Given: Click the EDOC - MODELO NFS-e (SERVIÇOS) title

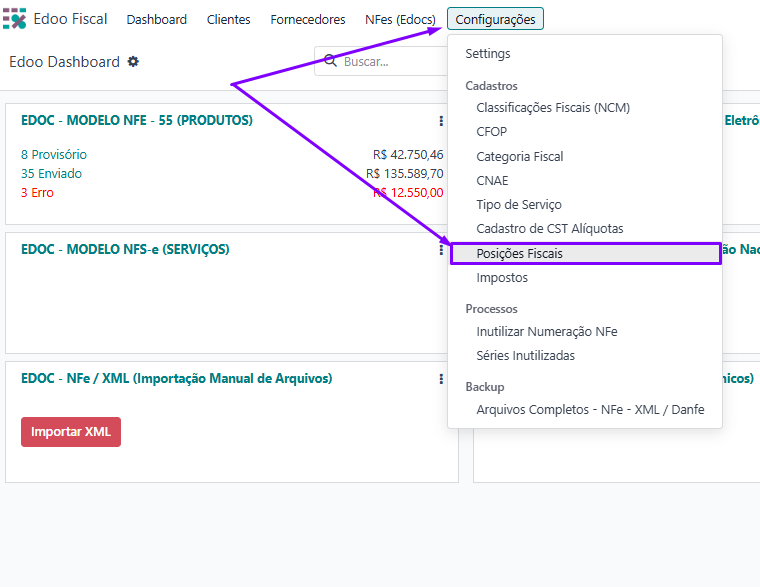Looking at the screenshot, I should coord(125,249).
